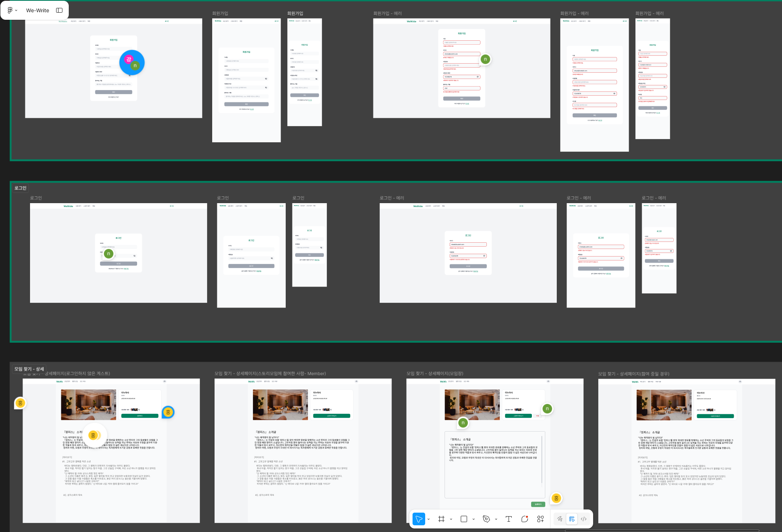Screen dimensions: 782x532
Task: Expand the Frame tool dropdown arrow
Action: click(451, 519)
